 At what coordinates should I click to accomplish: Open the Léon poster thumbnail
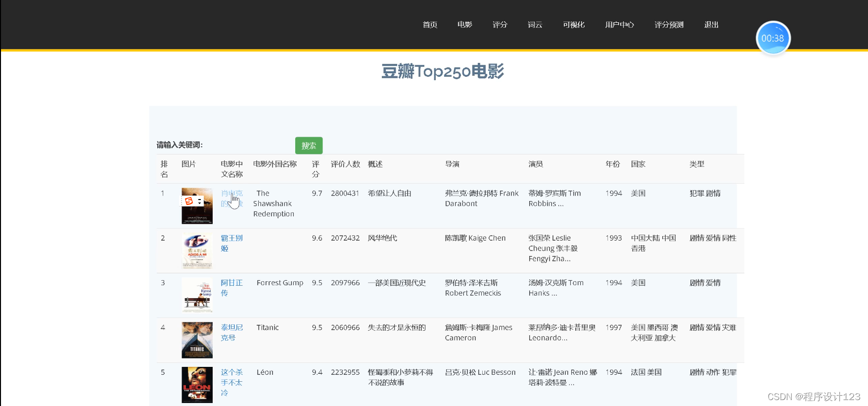197,385
